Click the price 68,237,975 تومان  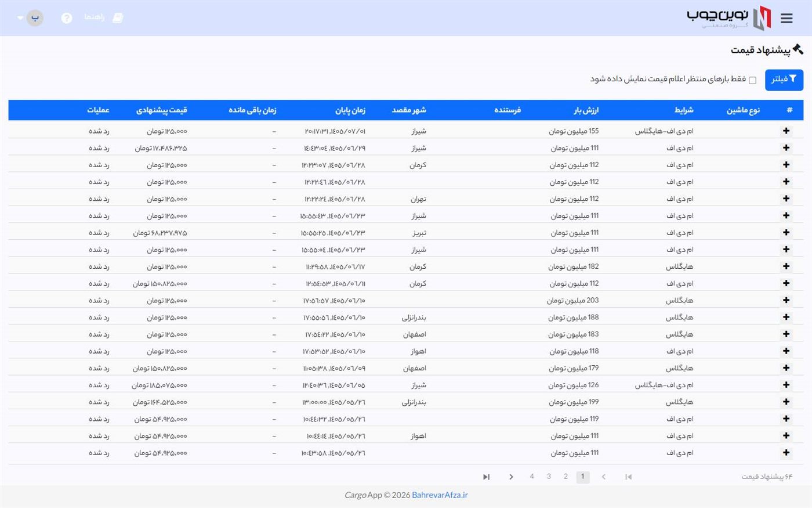coord(160,233)
